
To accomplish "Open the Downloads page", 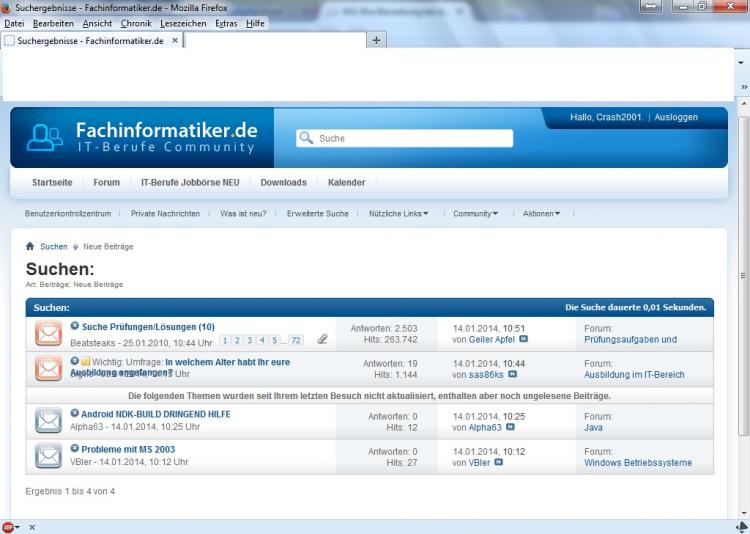I will (284, 182).
